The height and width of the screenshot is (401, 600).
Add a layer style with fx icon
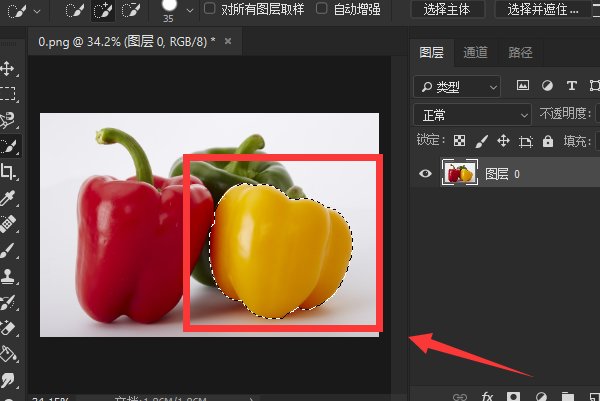487,396
